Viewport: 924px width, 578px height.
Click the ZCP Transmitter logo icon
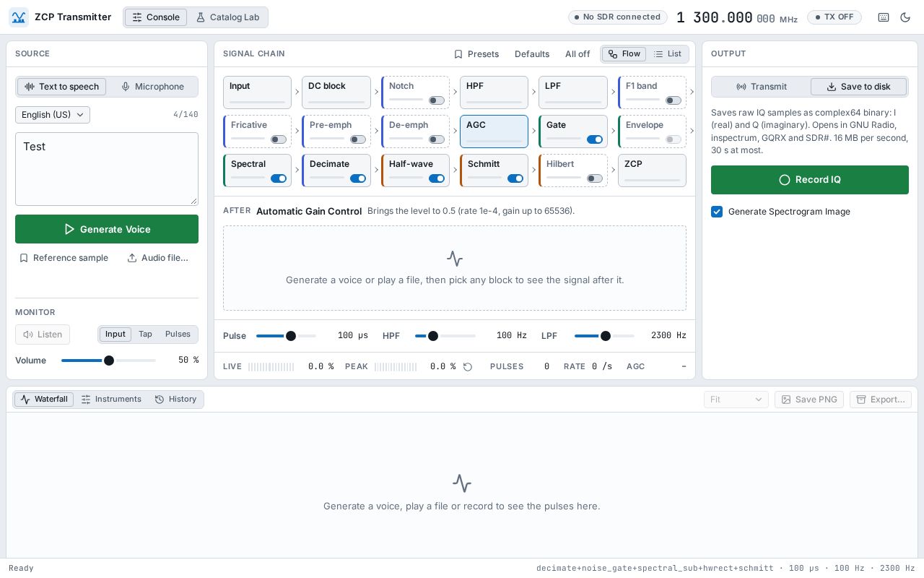(19, 17)
